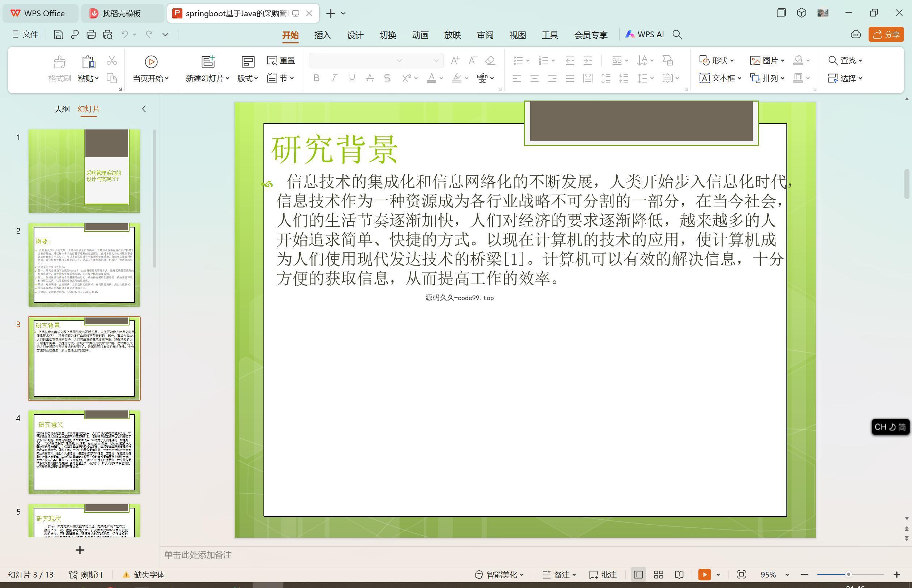
Task: Toggle justify paragraph icon
Action: [x=570, y=78]
